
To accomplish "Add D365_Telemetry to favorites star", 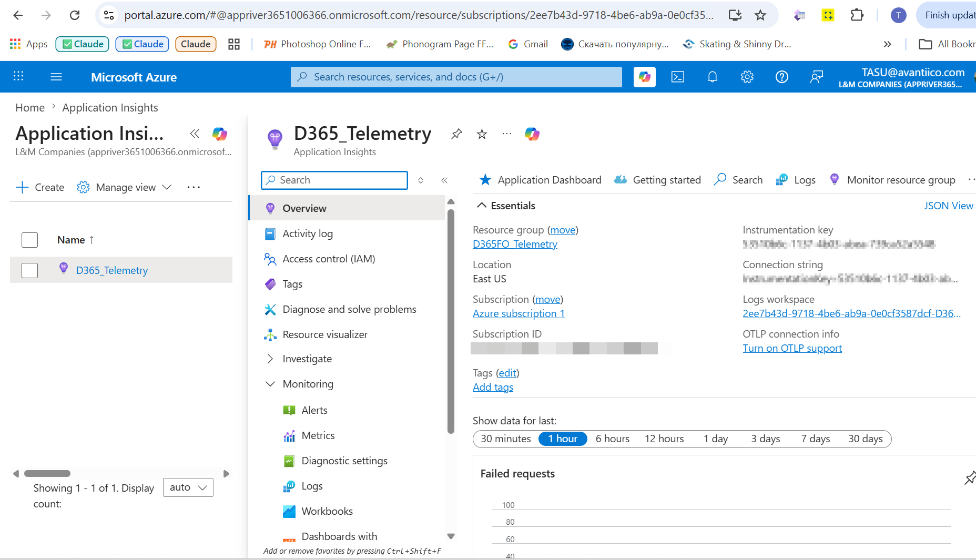I will point(482,134).
